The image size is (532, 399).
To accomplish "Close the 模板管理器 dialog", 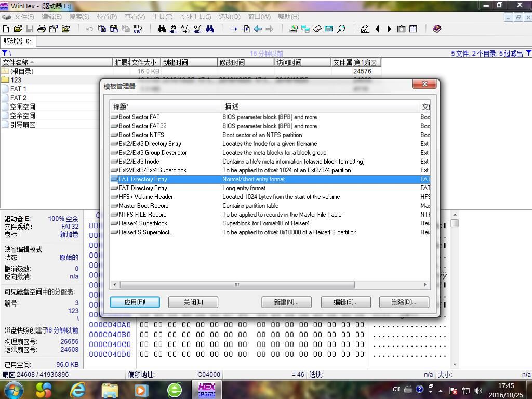I will pyautogui.click(x=425, y=84).
